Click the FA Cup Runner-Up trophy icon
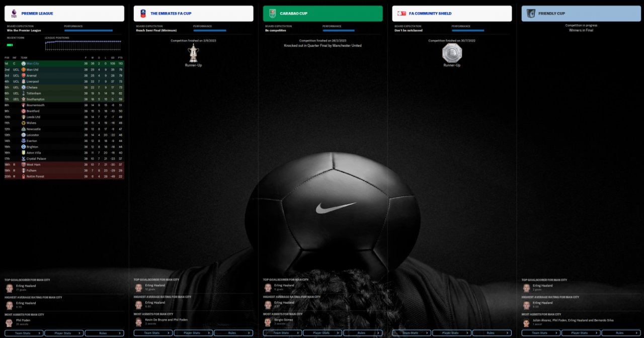Viewport: 644px width, 338px height. tap(193, 53)
